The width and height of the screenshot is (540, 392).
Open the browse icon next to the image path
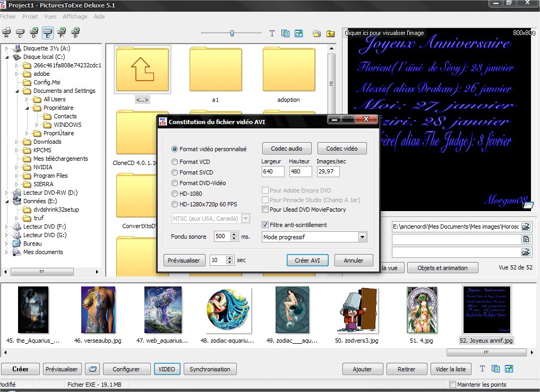526,227
